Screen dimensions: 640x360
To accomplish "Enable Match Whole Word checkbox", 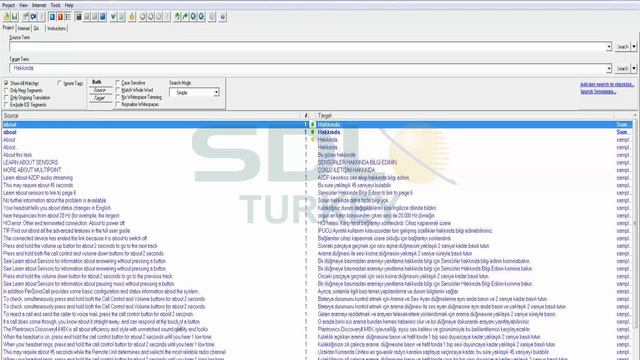I will click(x=118, y=90).
